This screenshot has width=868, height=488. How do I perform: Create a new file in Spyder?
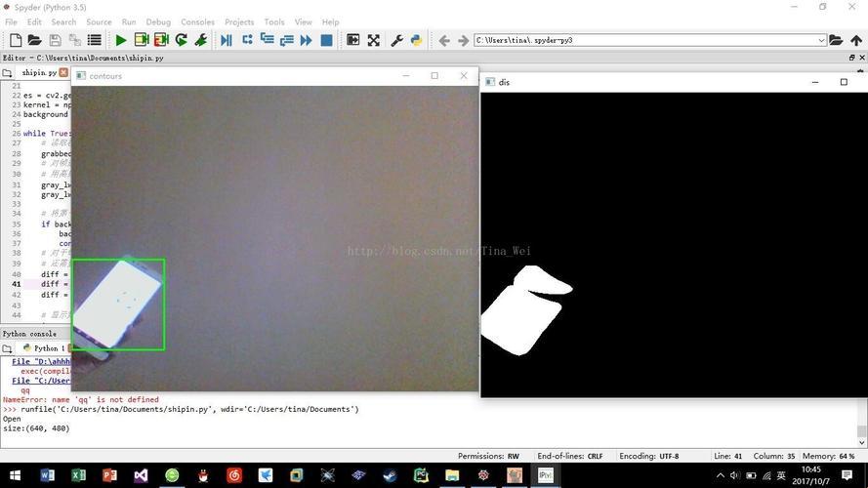tap(16, 40)
